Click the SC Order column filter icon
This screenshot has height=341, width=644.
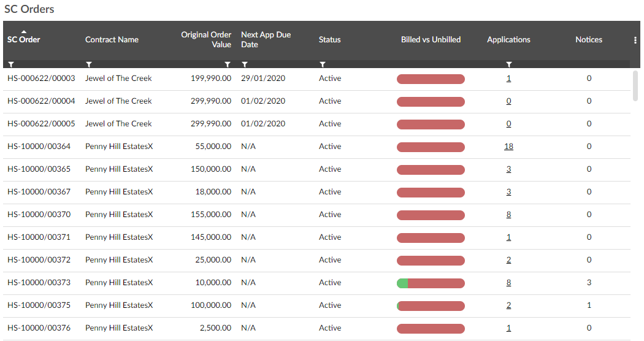click(11, 64)
